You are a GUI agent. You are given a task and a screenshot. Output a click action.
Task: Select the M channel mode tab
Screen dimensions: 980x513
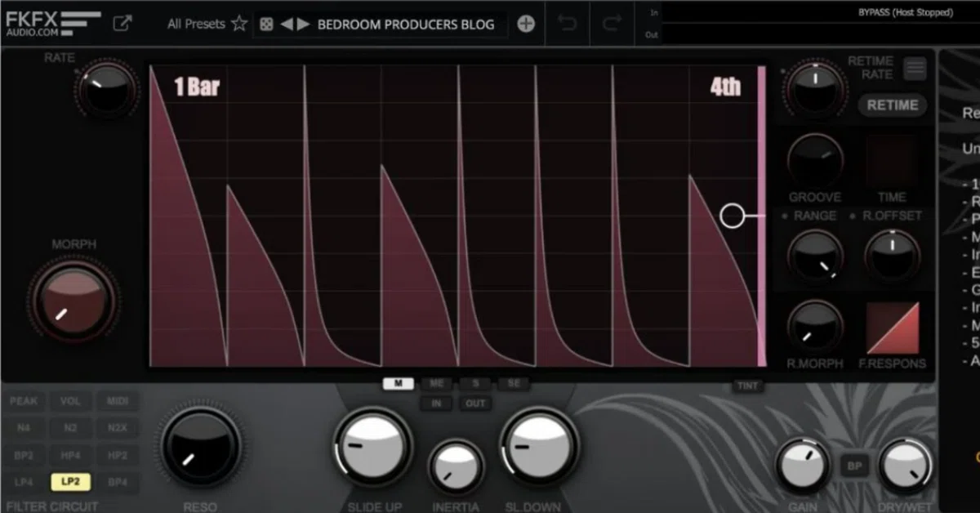[x=399, y=383]
